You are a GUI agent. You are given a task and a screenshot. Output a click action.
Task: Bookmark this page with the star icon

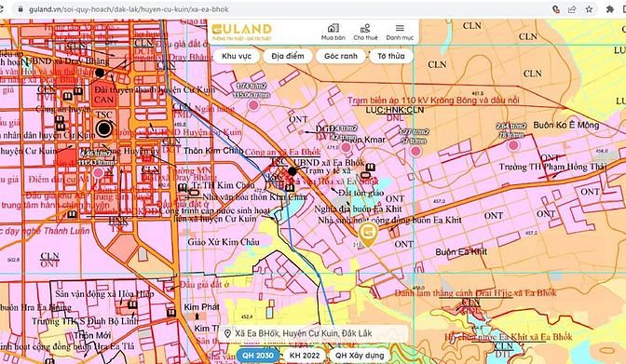[x=589, y=8]
